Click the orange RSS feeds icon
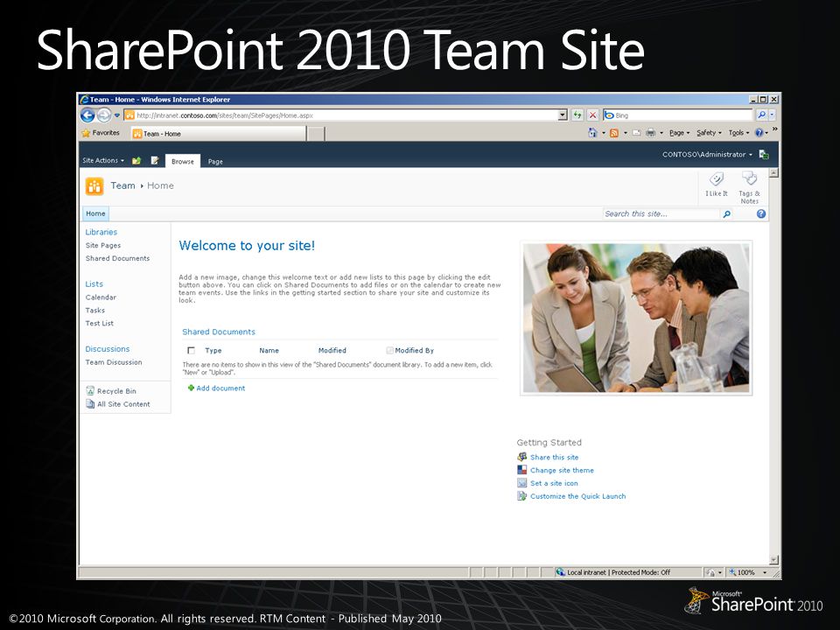 [x=614, y=133]
